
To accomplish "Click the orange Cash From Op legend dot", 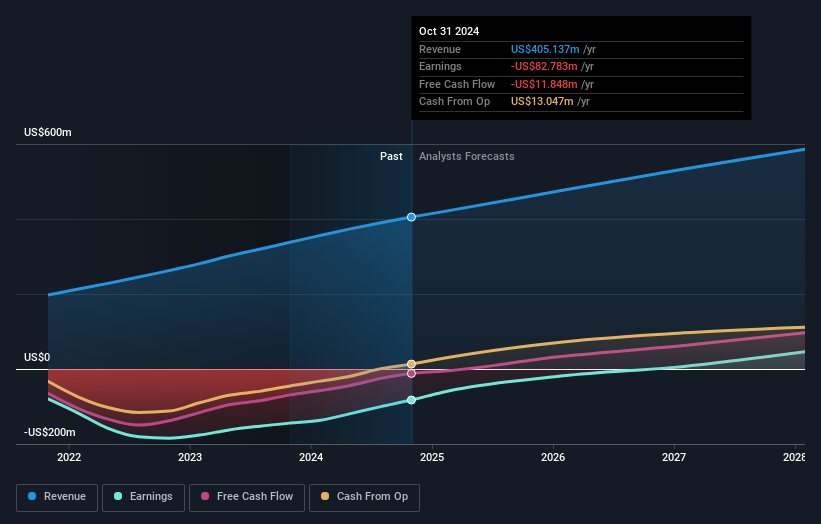I will (x=325, y=496).
